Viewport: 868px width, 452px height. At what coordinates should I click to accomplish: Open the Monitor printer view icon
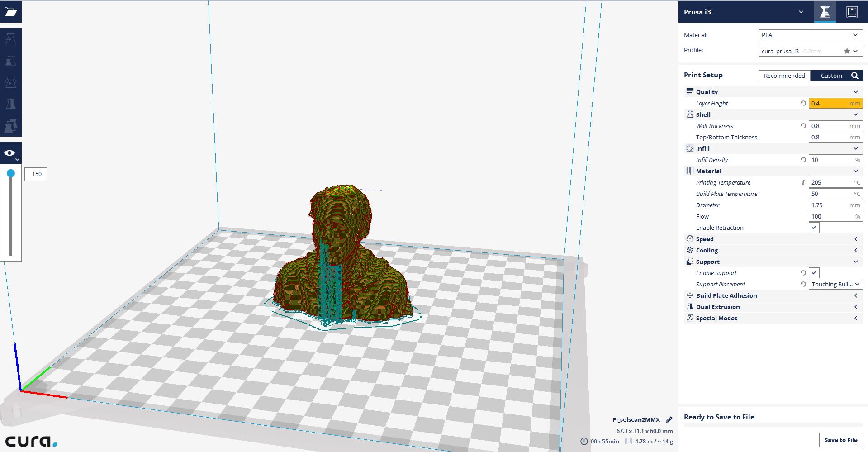[x=852, y=12]
